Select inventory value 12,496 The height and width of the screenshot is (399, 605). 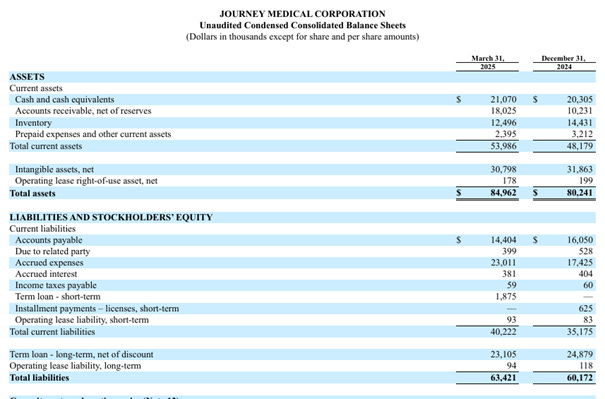(x=503, y=123)
